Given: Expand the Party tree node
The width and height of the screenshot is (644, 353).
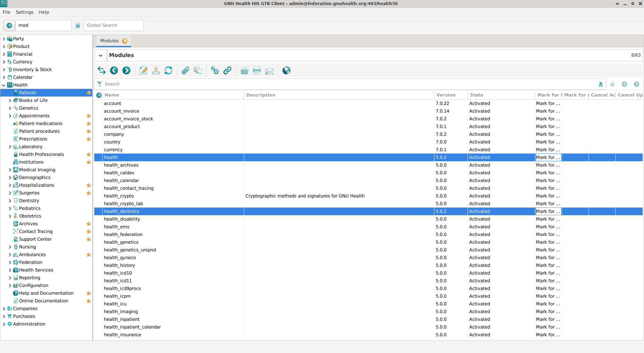Looking at the screenshot, I should pyautogui.click(x=4, y=39).
